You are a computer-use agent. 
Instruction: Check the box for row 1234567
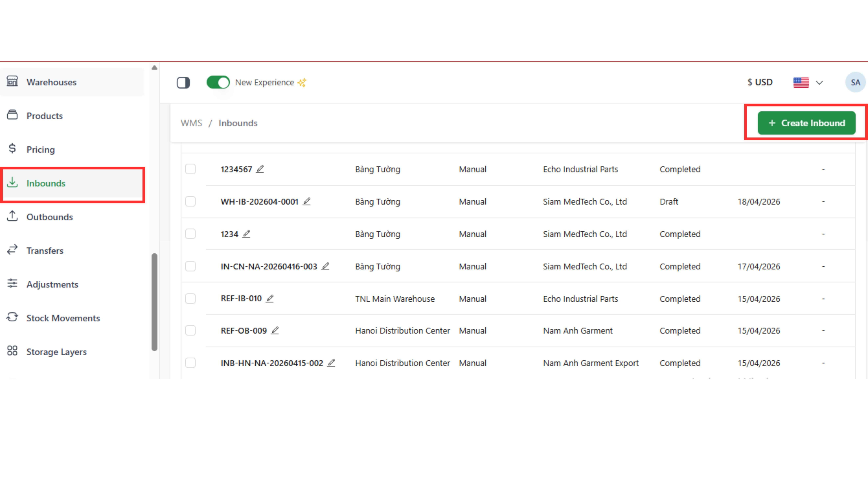tap(190, 169)
